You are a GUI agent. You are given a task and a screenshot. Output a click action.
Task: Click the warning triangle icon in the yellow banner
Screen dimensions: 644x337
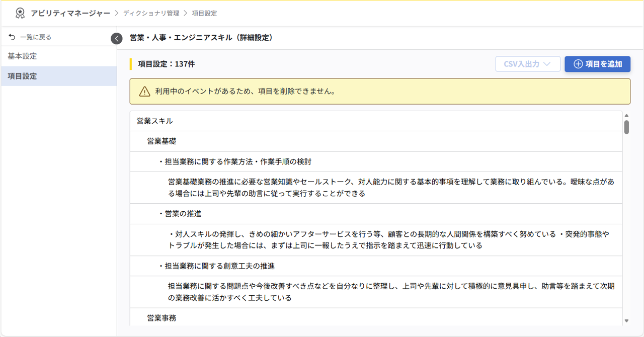[144, 92]
